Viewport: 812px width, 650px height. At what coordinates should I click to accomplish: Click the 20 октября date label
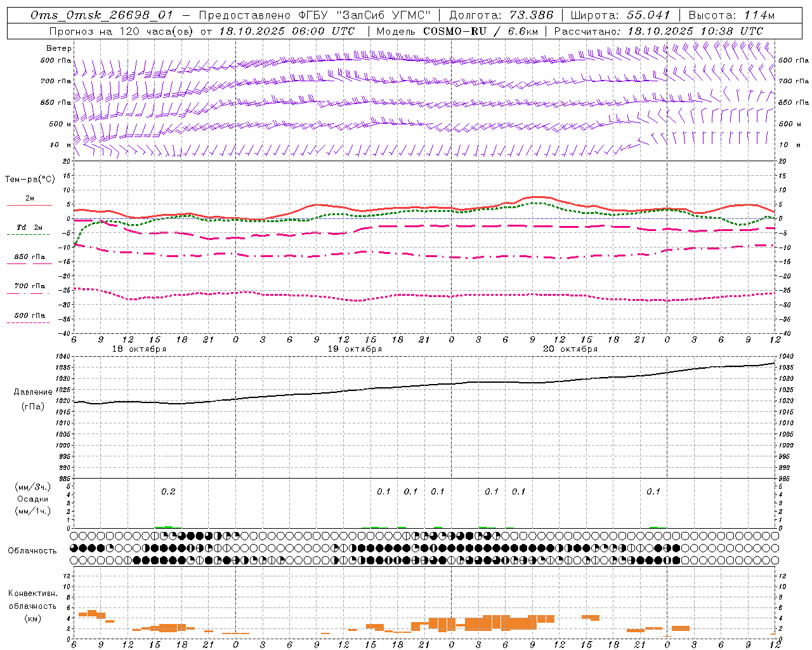click(570, 349)
